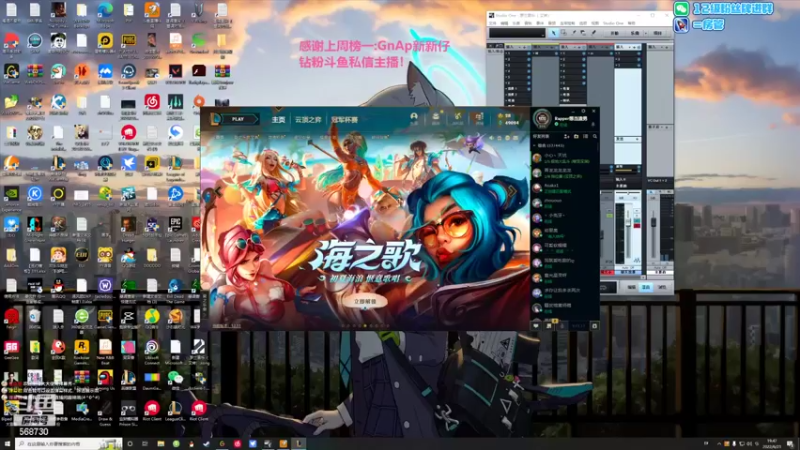Click the League client taskbar icon
800x450 pixels.
coord(299,444)
